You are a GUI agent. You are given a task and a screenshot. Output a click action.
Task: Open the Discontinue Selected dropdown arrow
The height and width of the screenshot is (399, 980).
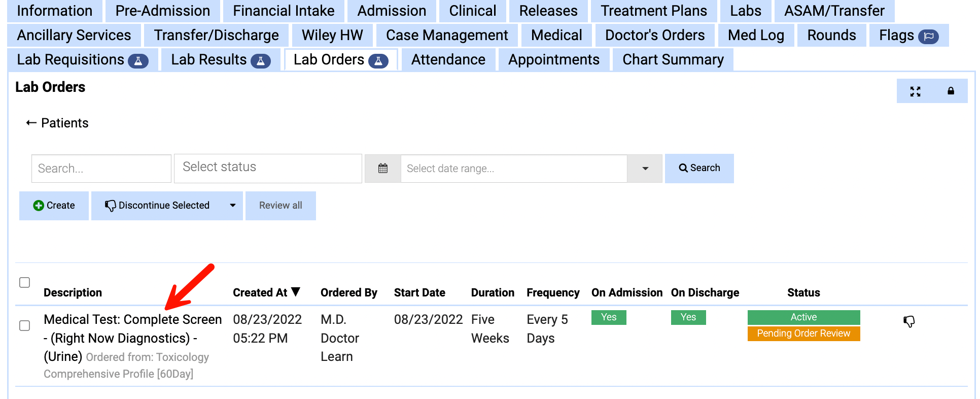pos(233,206)
